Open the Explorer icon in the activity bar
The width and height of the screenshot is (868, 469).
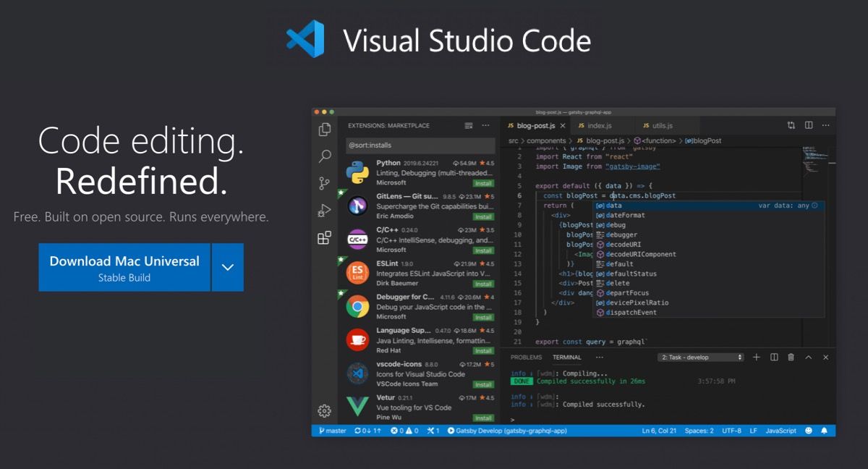pos(324,128)
